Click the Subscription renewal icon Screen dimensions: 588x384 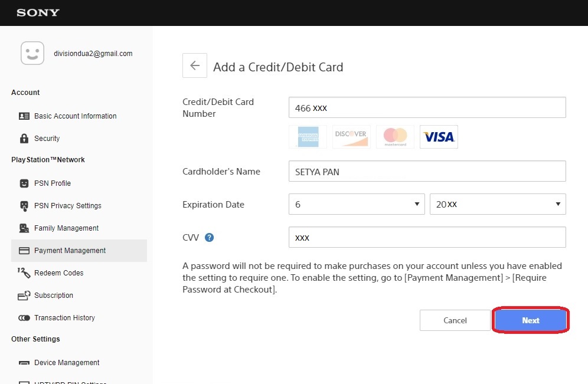click(x=24, y=296)
